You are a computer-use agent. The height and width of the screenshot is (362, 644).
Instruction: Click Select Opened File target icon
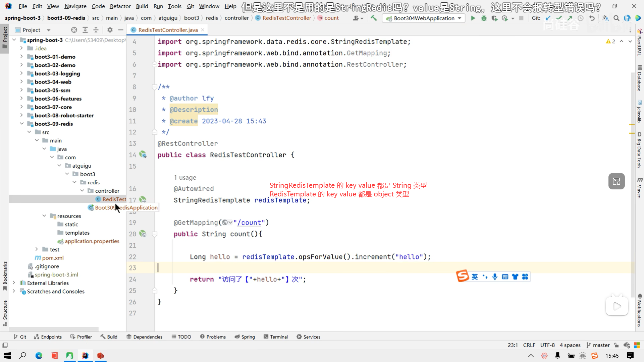[74, 30]
